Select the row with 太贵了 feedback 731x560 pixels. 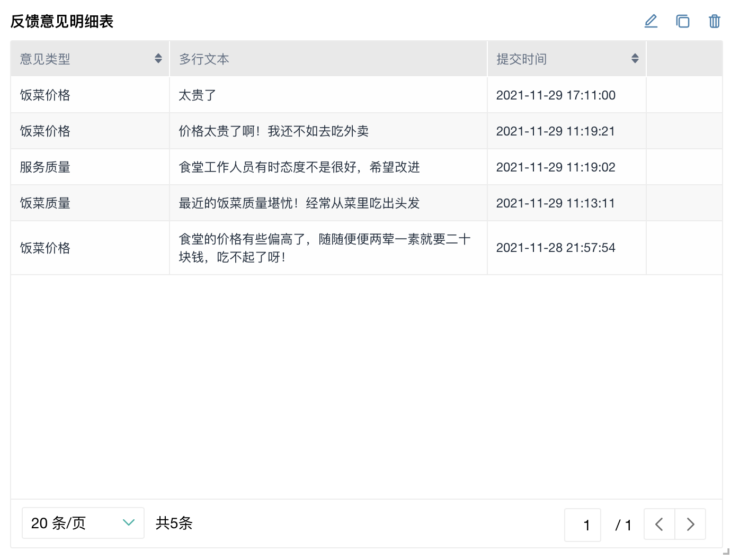[197, 95]
